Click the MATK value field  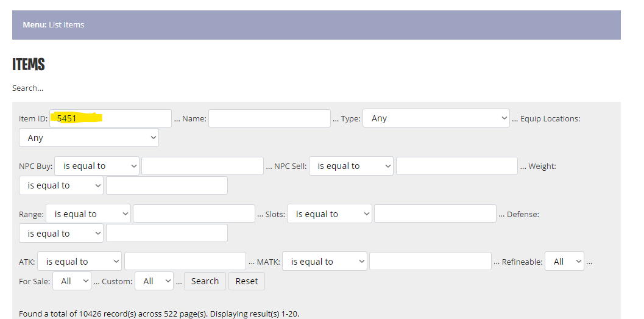(x=430, y=262)
